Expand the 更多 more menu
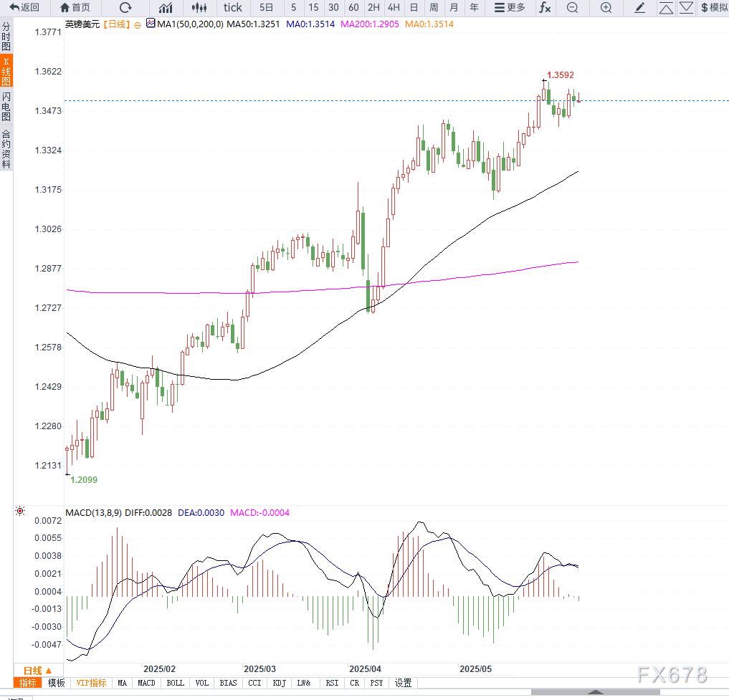The width and height of the screenshot is (729, 700). pyautogui.click(x=510, y=8)
